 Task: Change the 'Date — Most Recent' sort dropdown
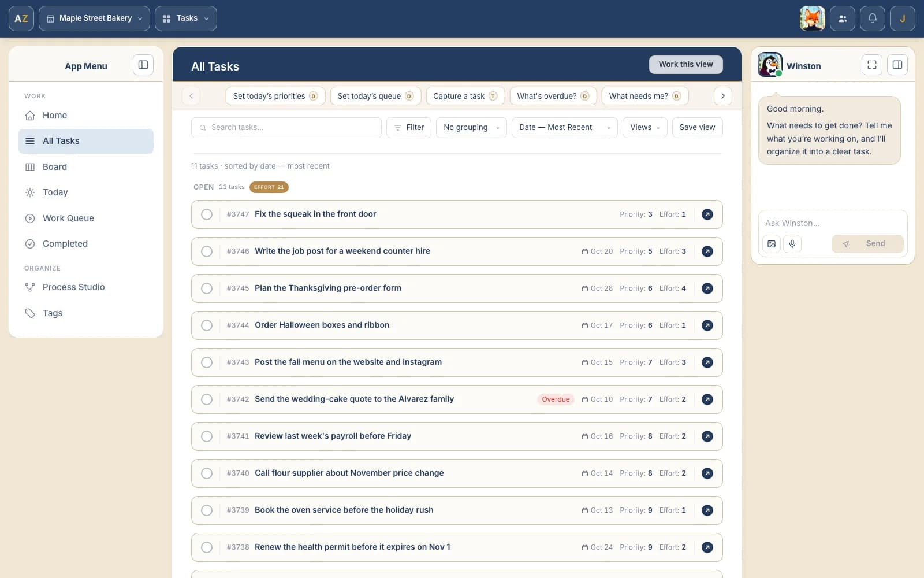(564, 128)
